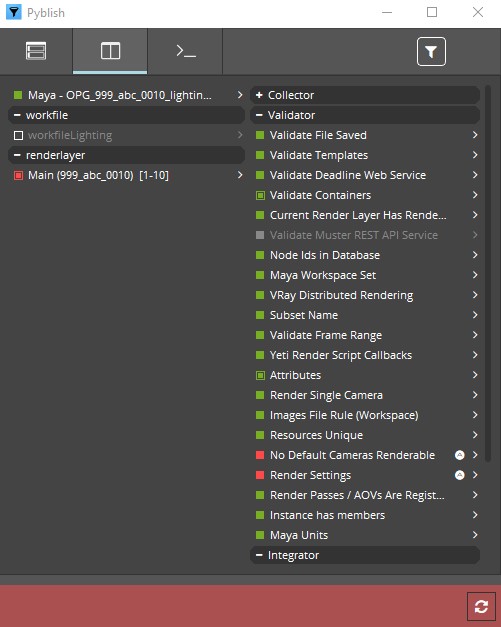Select Validate Deadline Web Service row text
The height and width of the screenshot is (627, 501).
[x=348, y=175]
